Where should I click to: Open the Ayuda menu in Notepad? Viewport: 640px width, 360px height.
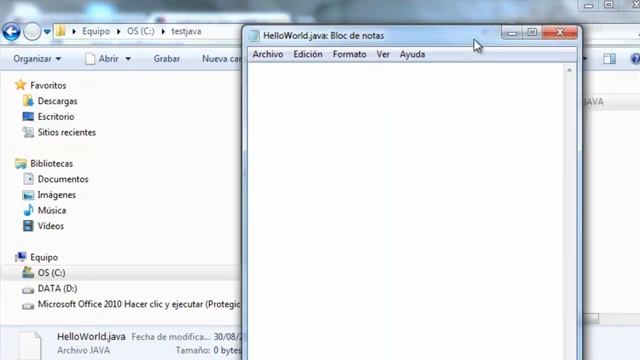[x=412, y=54]
